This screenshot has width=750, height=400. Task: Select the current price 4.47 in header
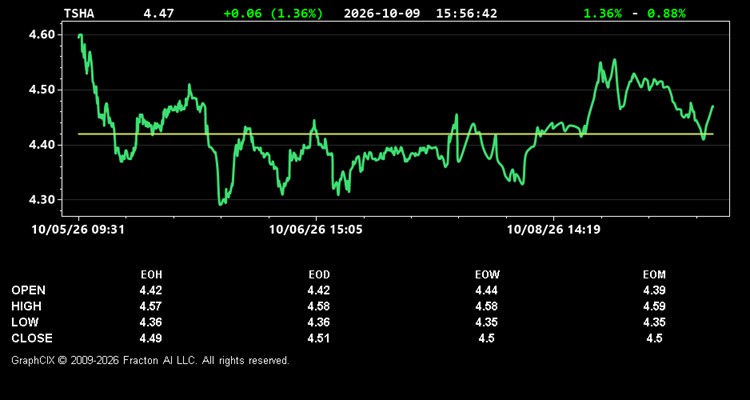pos(159,13)
